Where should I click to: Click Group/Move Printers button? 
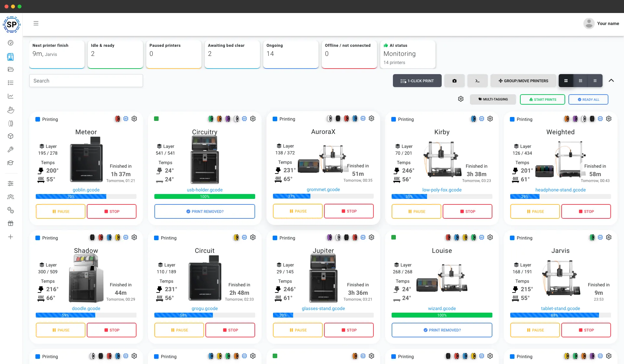523,81
